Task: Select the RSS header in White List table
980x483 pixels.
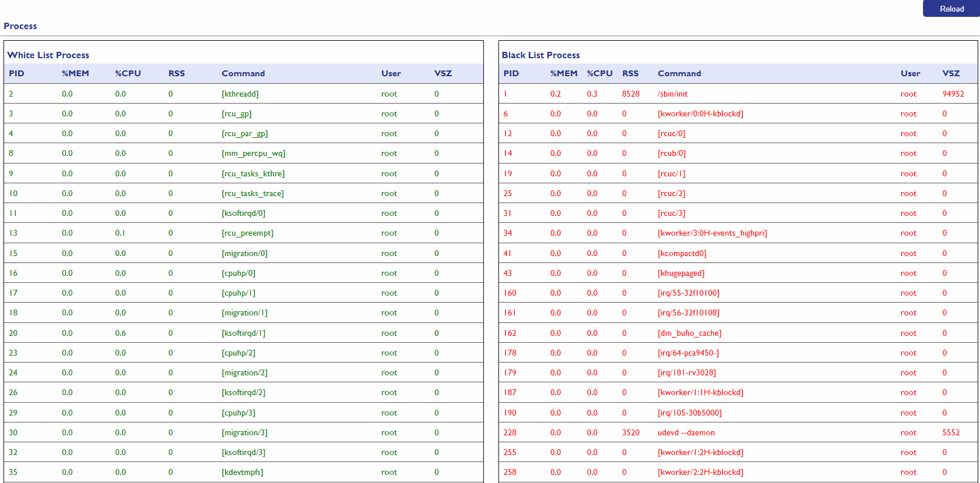Action: pos(177,73)
